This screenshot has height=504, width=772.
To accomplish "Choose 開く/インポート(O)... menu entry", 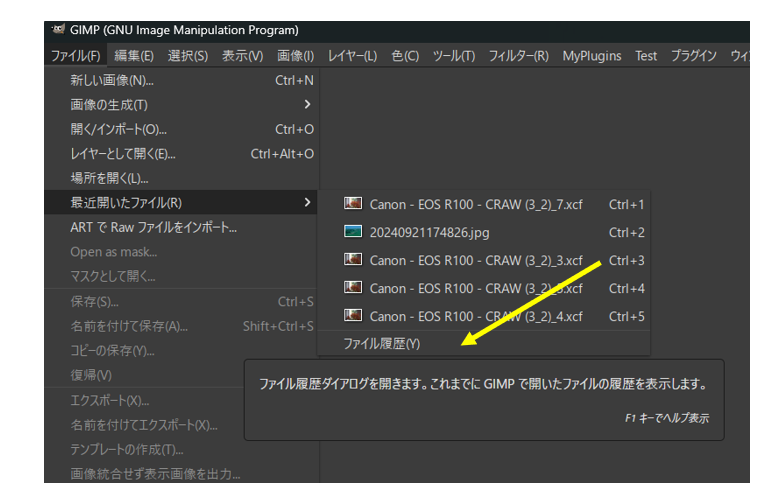I will (x=182, y=129).
